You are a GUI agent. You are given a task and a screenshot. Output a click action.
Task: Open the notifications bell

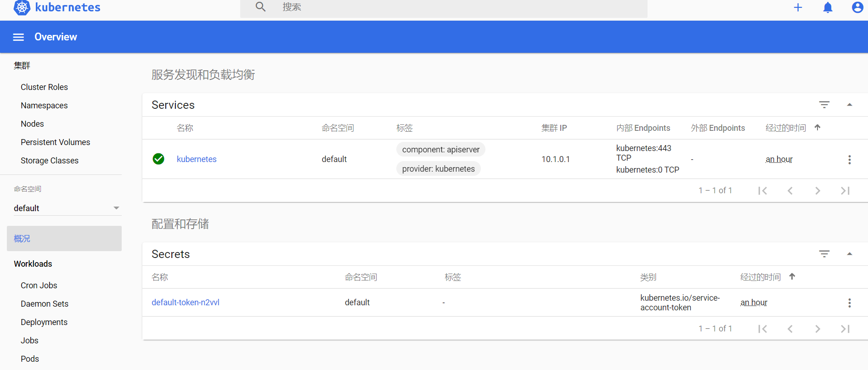pyautogui.click(x=828, y=7)
